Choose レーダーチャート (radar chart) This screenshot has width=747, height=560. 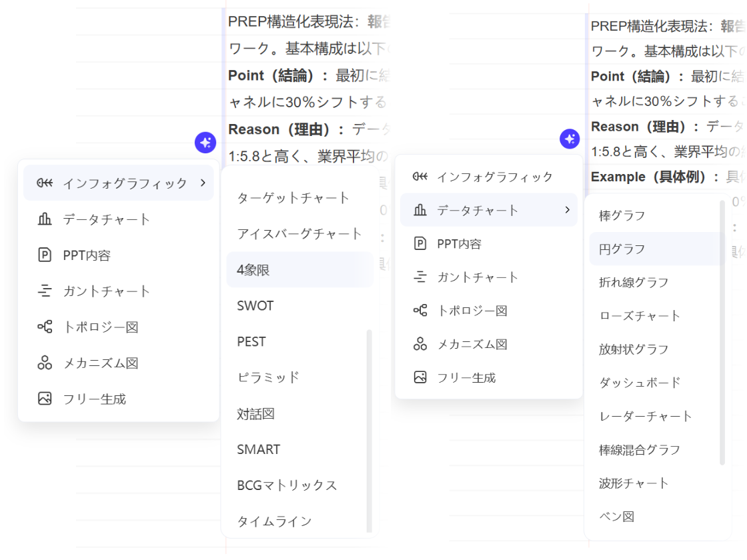[644, 416]
